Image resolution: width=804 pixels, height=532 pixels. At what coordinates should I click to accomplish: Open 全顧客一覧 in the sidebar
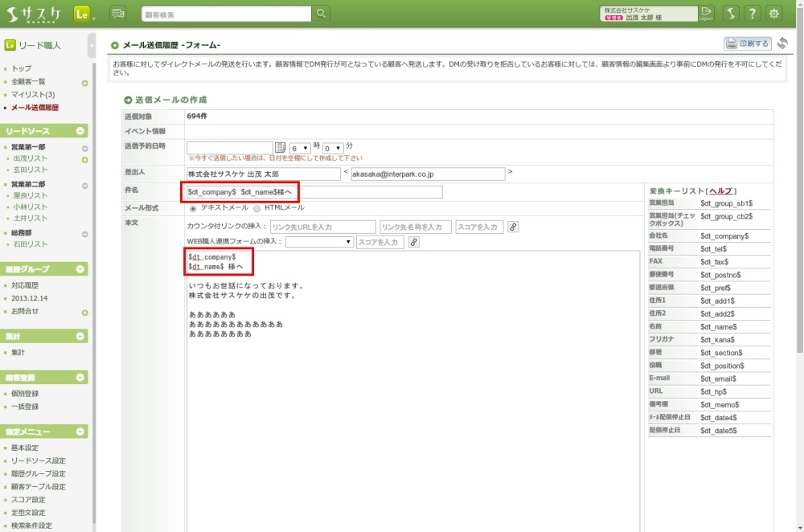pyautogui.click(x=28, y=82)
